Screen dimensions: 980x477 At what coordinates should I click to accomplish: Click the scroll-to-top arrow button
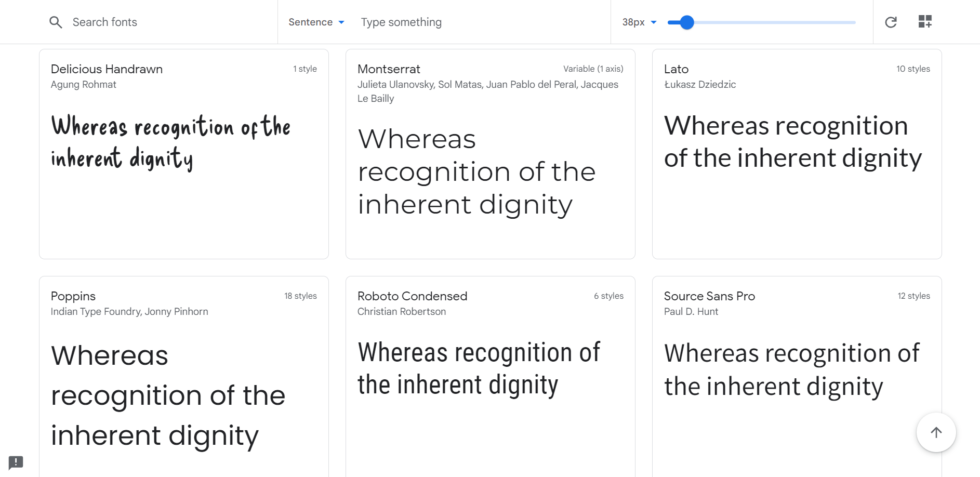click(x=936, y=432)
